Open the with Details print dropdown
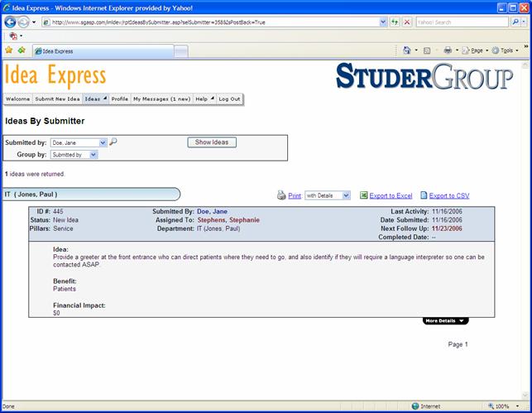The height and width of the screenshot is (413, 532). coord(328,195)
